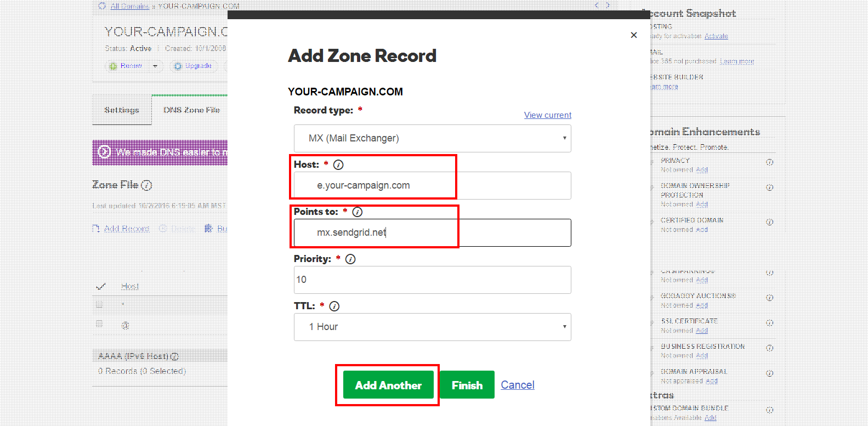Switch to the Settings tab

click(x=122, y=110)
